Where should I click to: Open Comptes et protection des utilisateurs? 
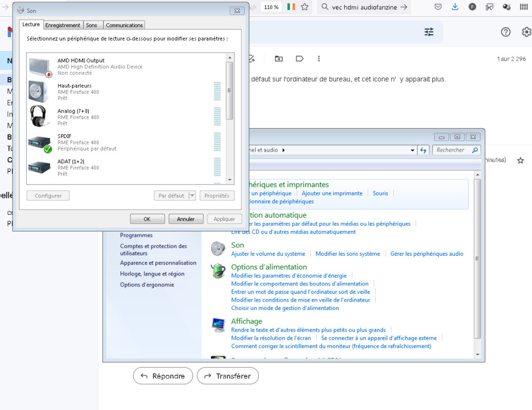pos(153,250)
